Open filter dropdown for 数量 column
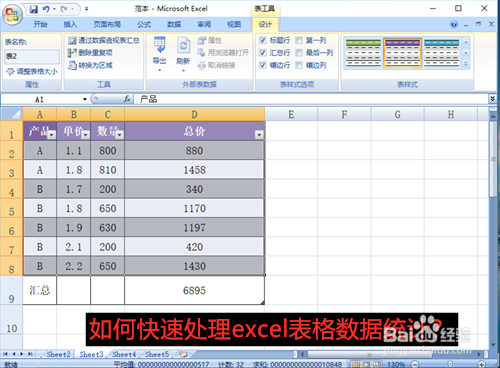Viewport: 500px width, 368px height. (x=120, y=135)
